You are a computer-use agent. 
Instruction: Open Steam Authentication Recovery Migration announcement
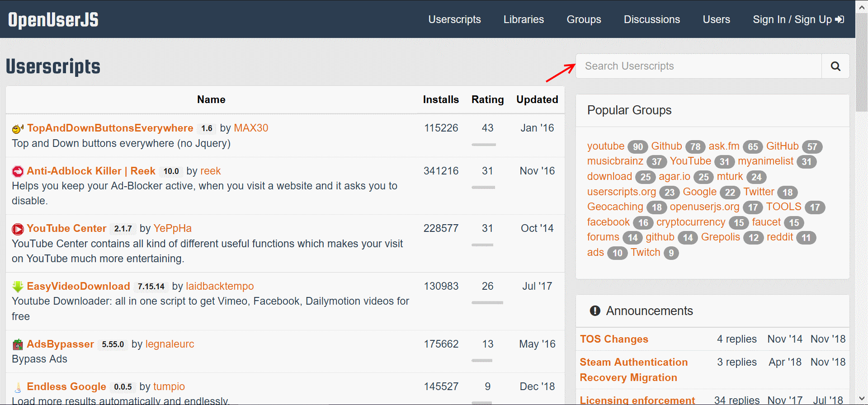pyautogui.click(x=634, y=370)
